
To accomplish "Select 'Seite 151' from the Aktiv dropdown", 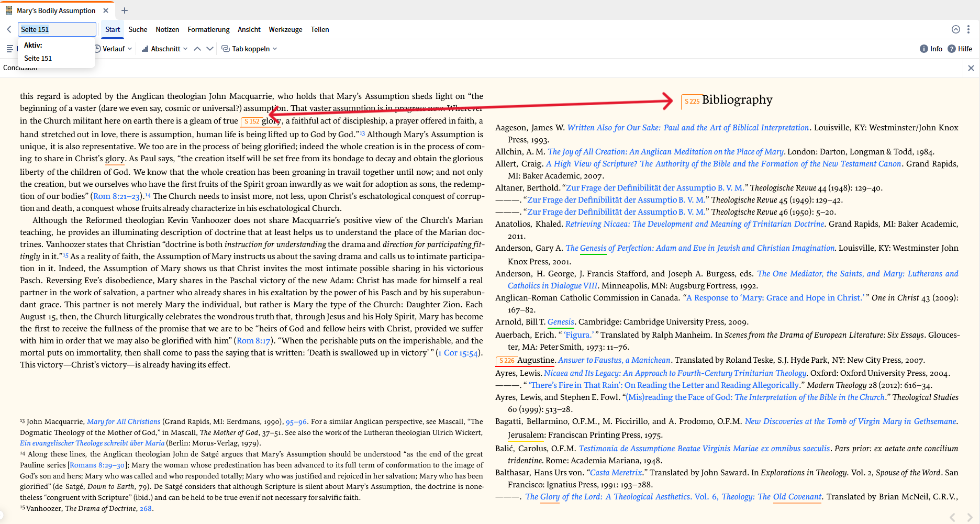I will click(38, 58).
